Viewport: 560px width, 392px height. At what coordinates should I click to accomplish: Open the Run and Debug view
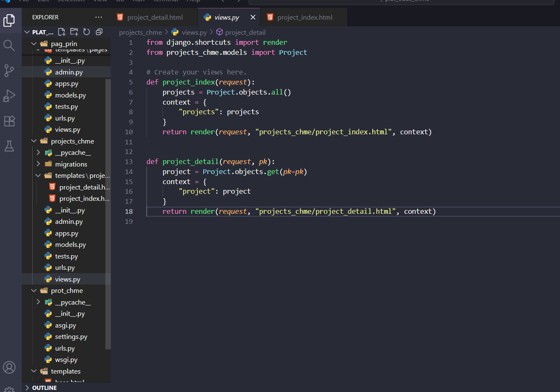click(x=9, y=96)
